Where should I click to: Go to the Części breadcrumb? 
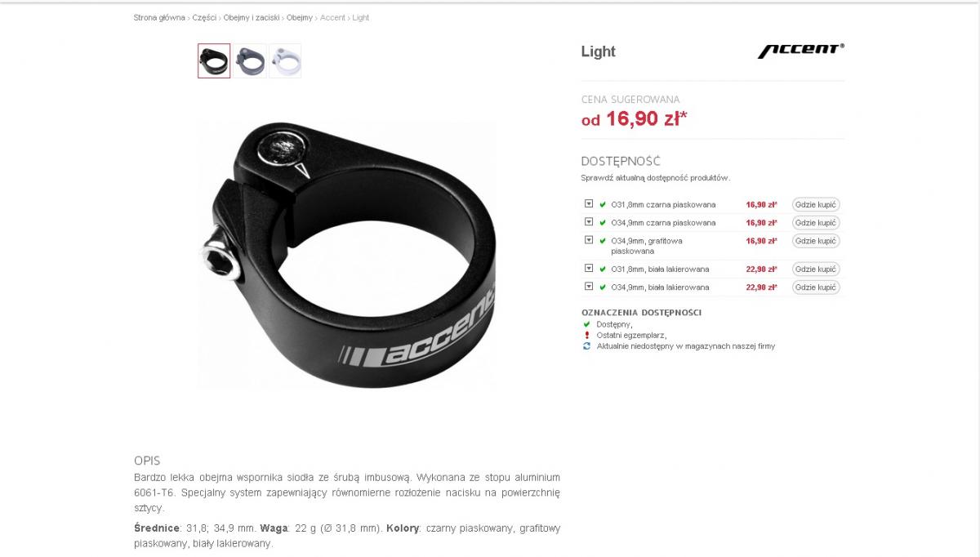pyautogui.click(x=204, y=18)
